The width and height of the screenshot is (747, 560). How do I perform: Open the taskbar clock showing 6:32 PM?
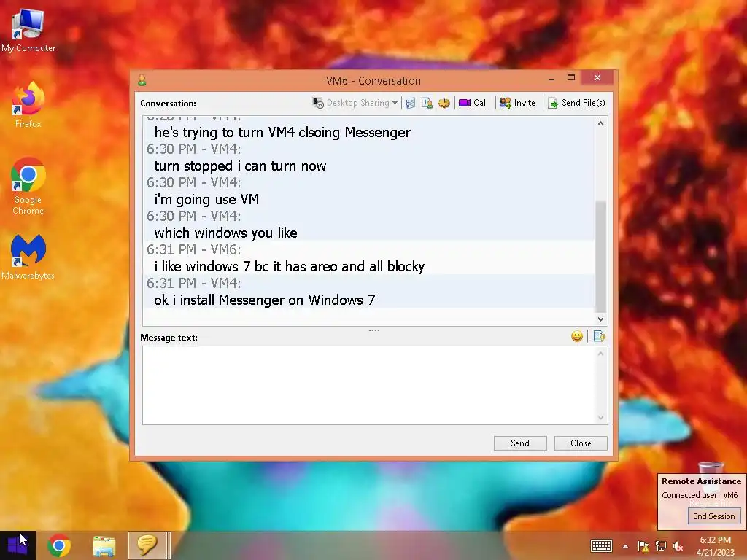coord(716,545)
